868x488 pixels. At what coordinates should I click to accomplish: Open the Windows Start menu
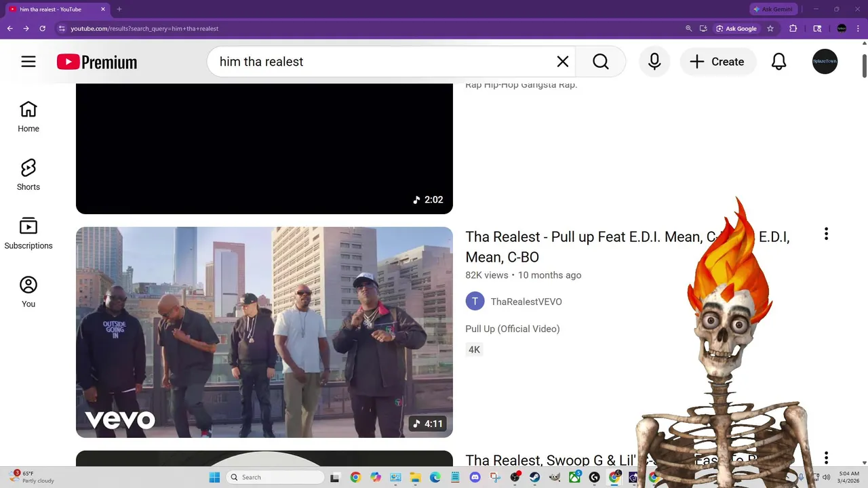click(214, 477)
